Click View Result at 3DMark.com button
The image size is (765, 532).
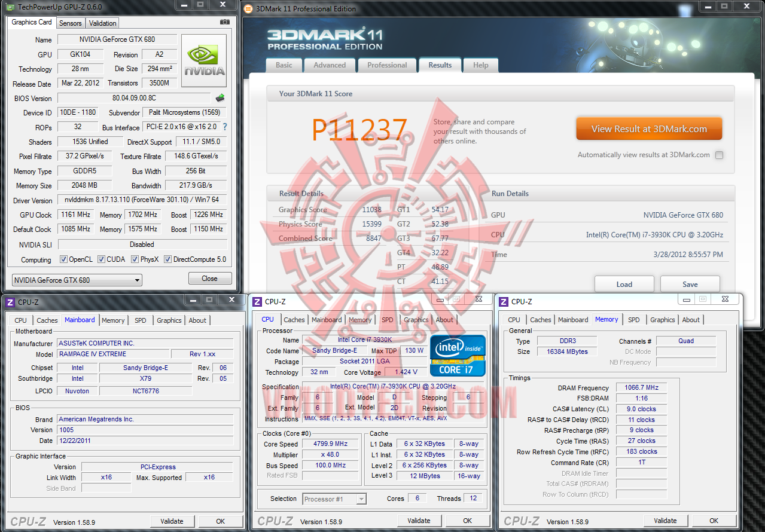[x=649, y=129]
